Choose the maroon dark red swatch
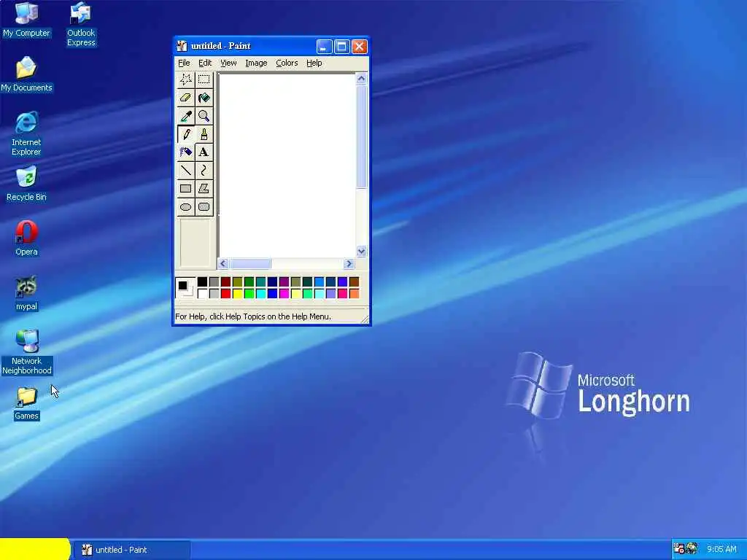This screenshot has width=747, height=560. point(226,282)
